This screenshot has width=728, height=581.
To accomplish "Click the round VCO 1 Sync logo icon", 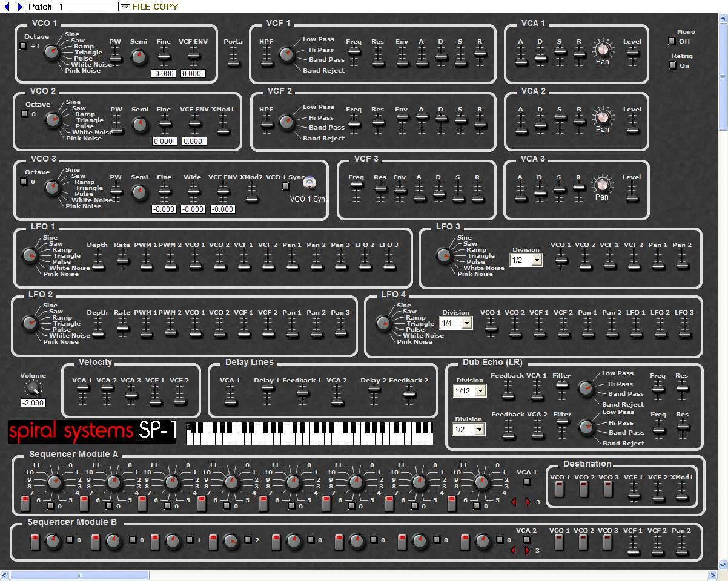I will [x=309, y=183].
